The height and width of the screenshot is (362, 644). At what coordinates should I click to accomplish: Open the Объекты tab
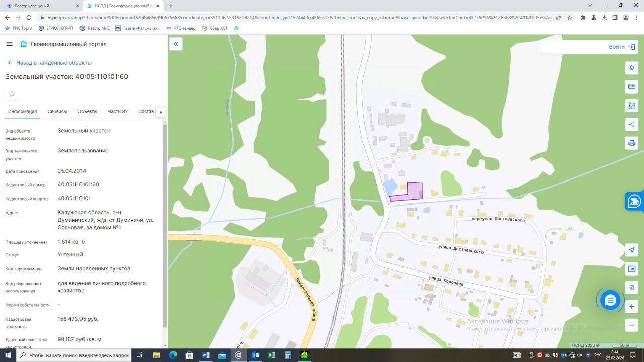(x=88, y=112)
